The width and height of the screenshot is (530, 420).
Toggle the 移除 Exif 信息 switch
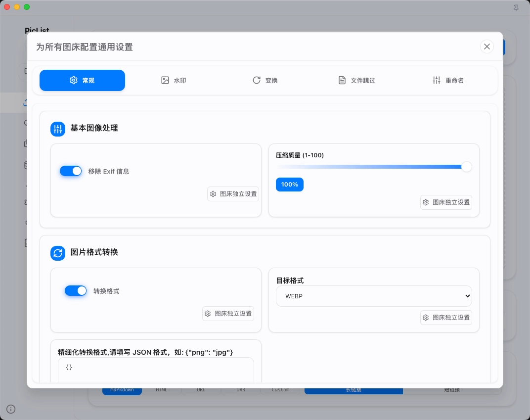click(x=71, y=171)
